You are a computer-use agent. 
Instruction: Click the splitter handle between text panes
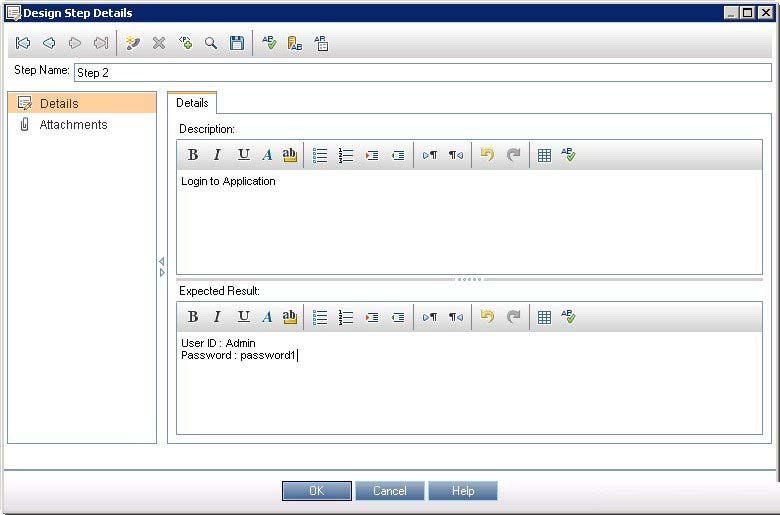pos(469,280)
